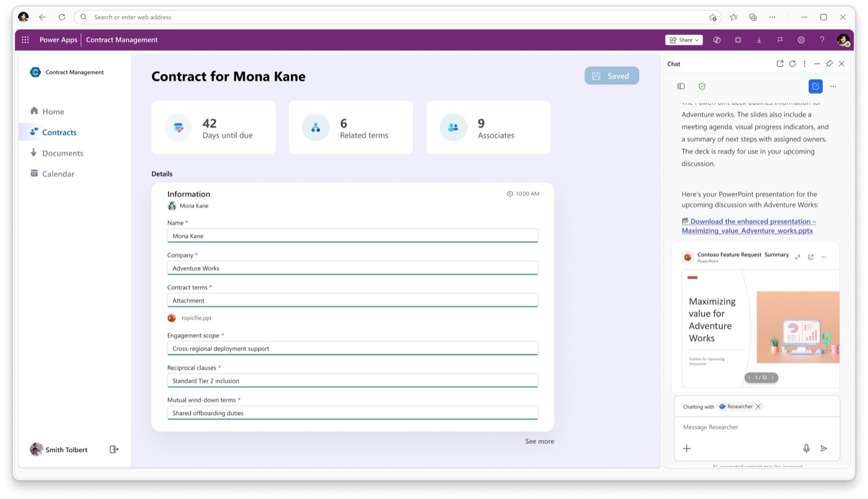
Task: Click the Name field with Mona Kane
Action: pyautogui.click(x=353, y=236)
